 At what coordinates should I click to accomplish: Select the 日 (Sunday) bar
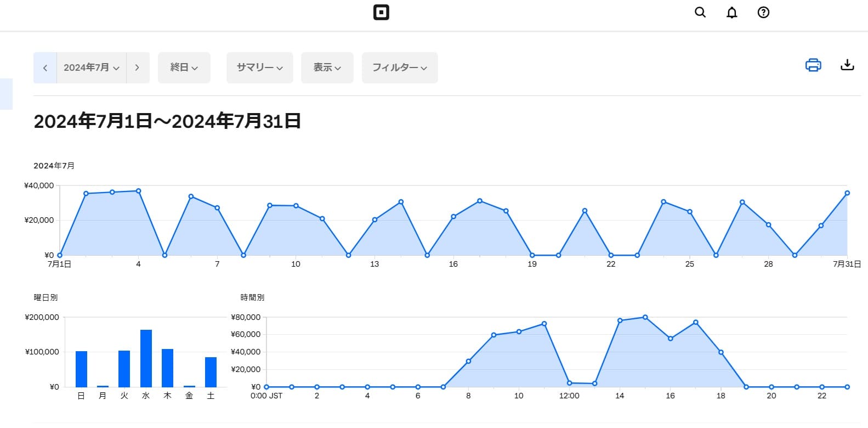[x=81, y=369]
